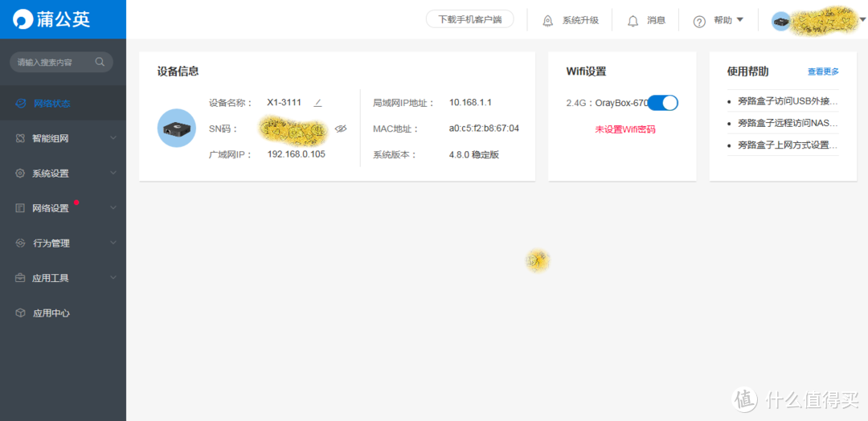Click the 网络状态 globe icon
This screenshot has width=868, height=421.
pyautogui.click(x=20, y=104)
